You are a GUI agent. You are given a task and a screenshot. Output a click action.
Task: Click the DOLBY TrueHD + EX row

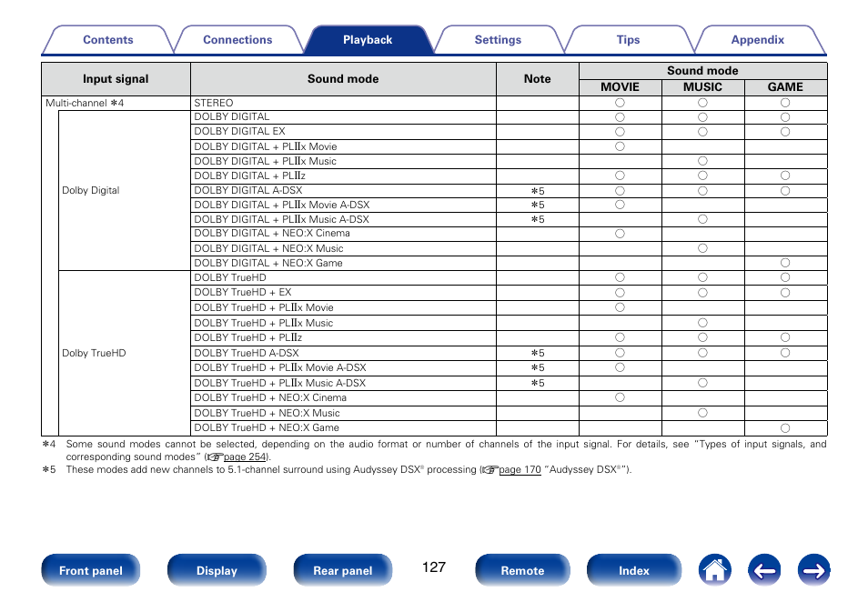tap(343, 292)
